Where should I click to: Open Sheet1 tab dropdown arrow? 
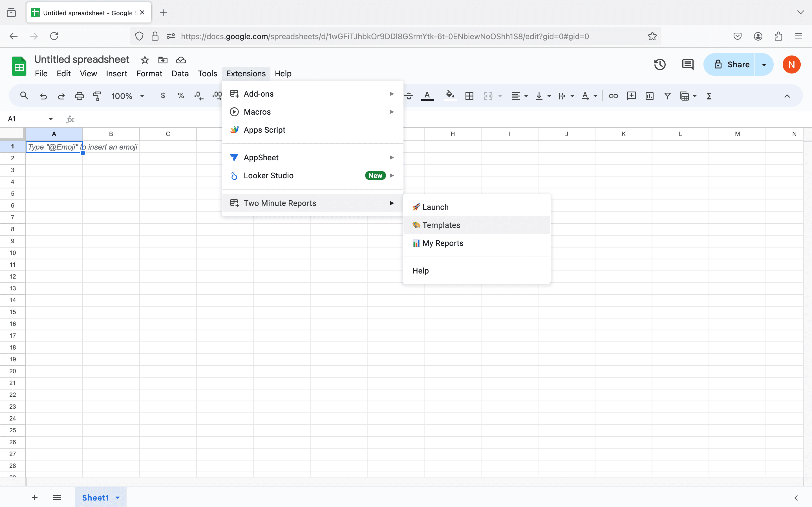118,498
